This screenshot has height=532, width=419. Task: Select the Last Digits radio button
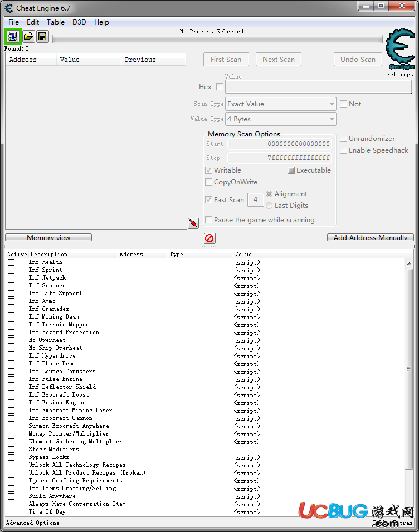pyautogui.click(x=269, y=205)
